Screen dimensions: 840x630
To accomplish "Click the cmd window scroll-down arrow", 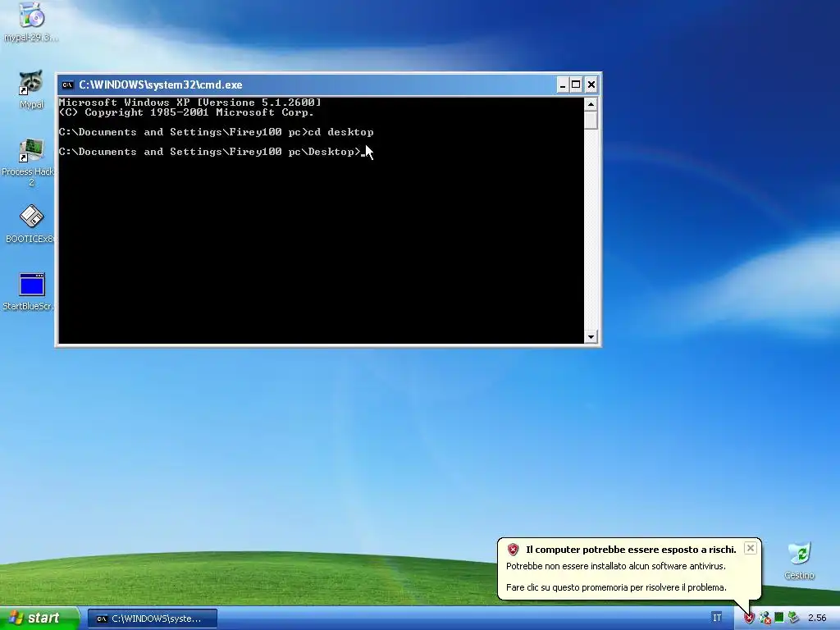I will tap(591, 337).
